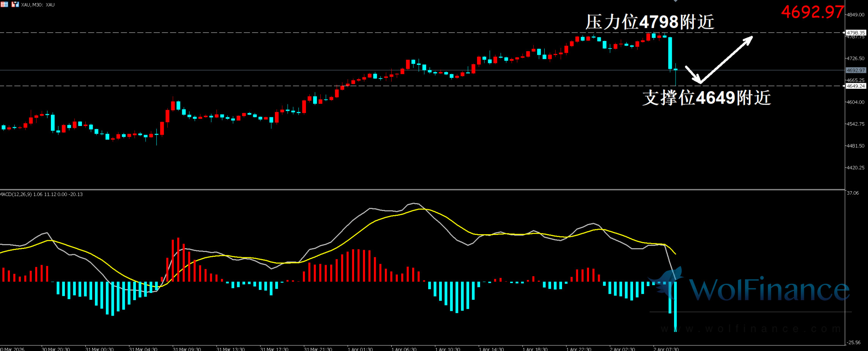Click the 1 Apr 14:30 time axis label

point(491,349)
